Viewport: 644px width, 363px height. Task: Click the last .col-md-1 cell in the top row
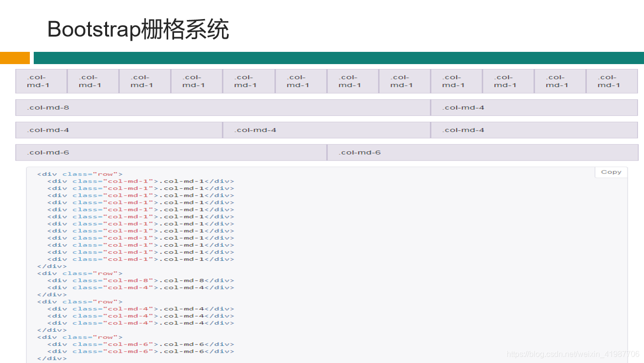click(x=612, y=81)
